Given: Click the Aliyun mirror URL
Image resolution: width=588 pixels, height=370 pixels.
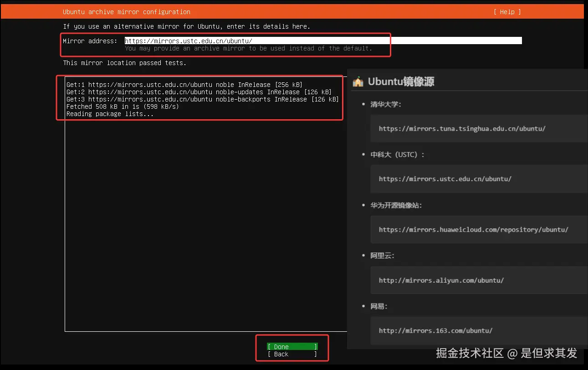Looking at the screenshot, I should click(x=441, y=280).
